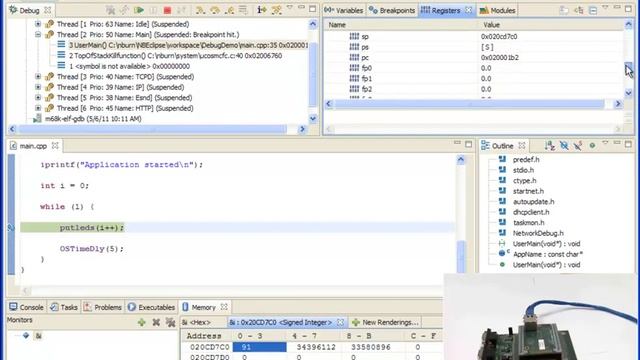Switch to the Modules tab

(x=498, y=10)
